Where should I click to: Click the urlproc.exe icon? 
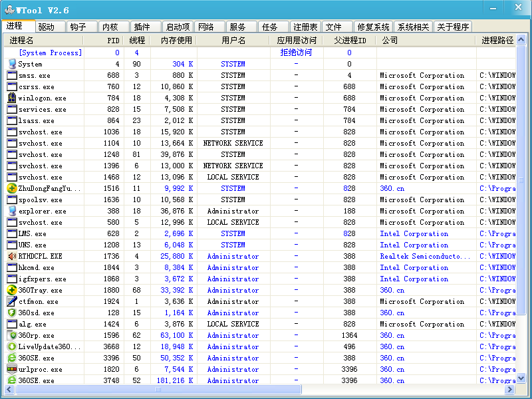click(12, 369)
